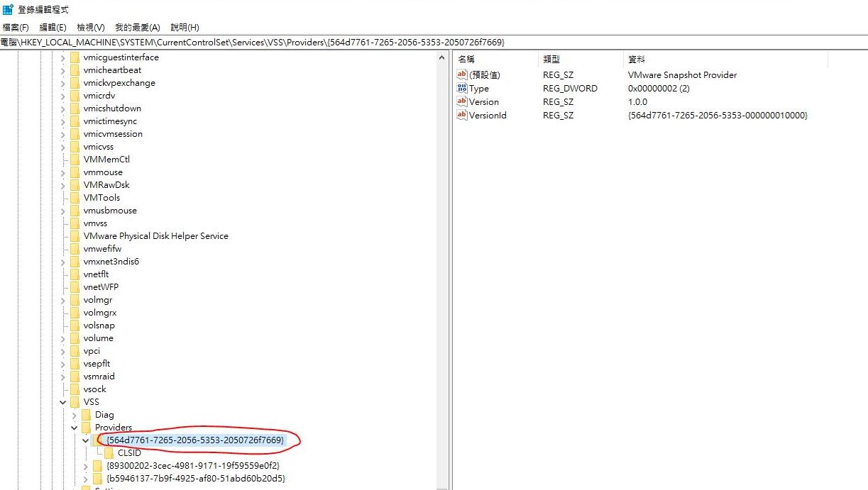Click the string value icon beside (預設值)

pyautogui.click(x=461, y=74)
